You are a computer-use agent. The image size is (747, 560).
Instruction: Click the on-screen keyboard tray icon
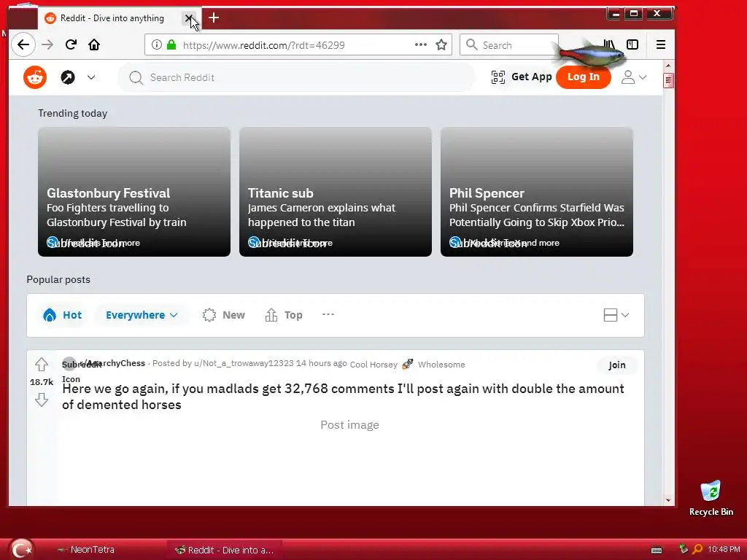coord(657,550)
